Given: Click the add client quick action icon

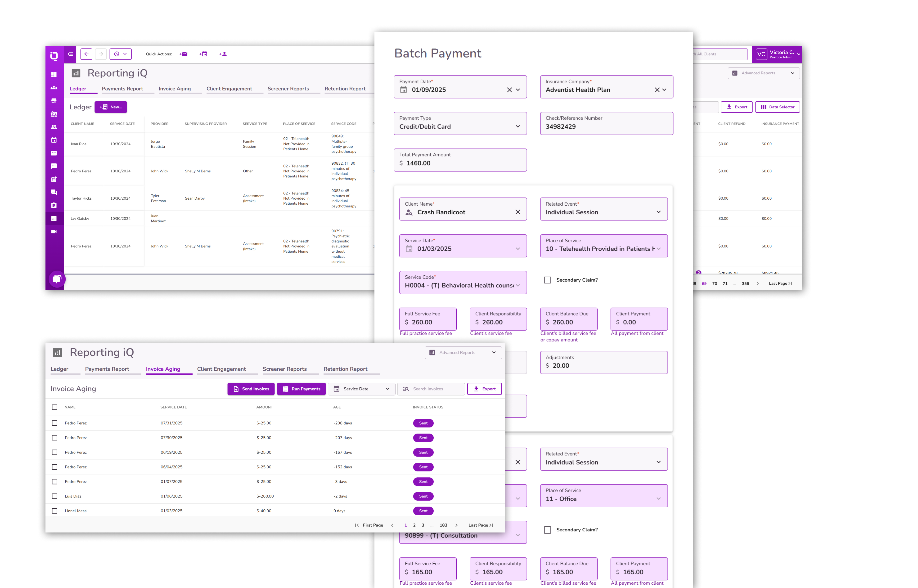Looking at the screenshot, I should pos(223,54).
